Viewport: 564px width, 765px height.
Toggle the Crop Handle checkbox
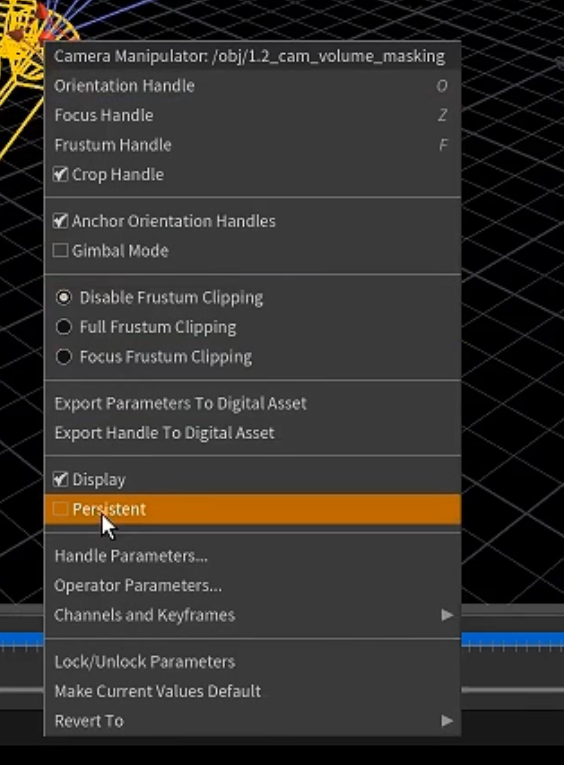coord(60,174)
